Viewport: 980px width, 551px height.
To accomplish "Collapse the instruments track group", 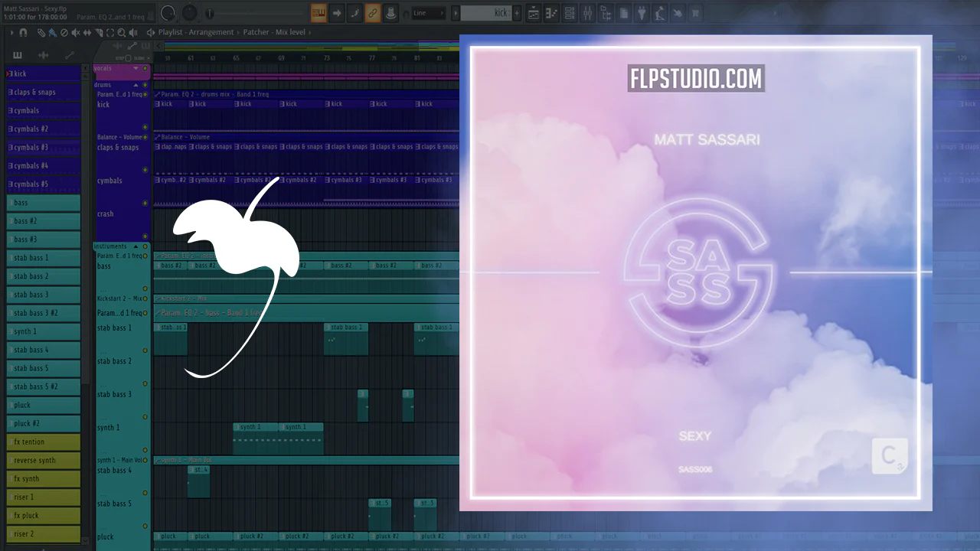I will [136, 246].
